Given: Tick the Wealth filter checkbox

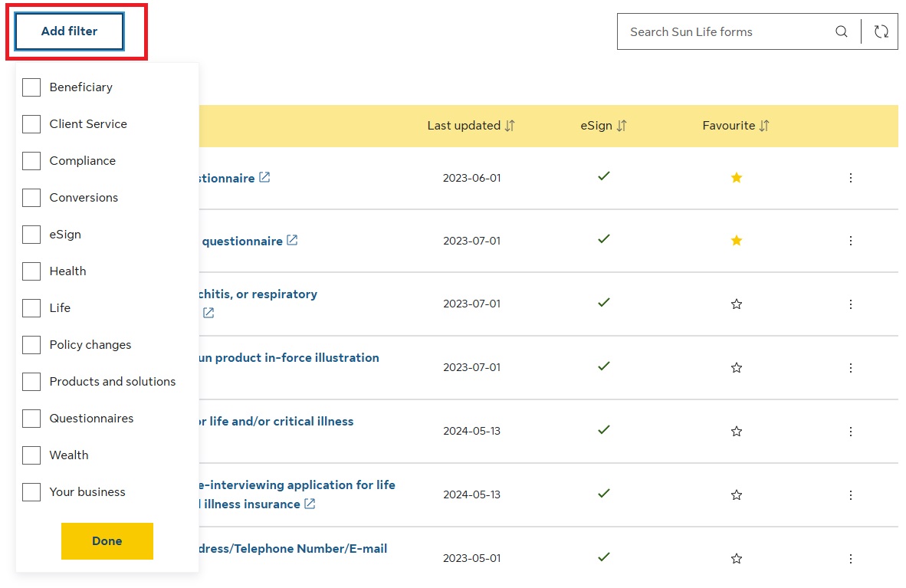Looking at the screenshot, I should click(x=31, y=455).
